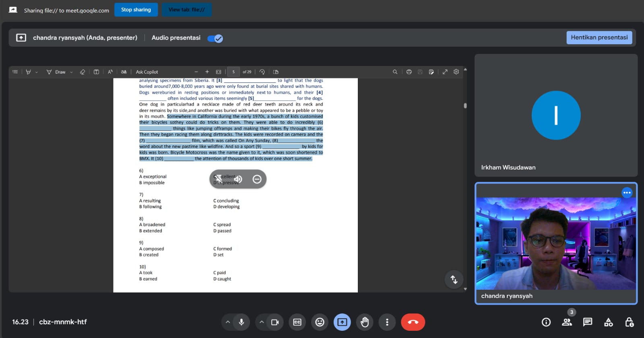Print the PDF document

(409, 72)
